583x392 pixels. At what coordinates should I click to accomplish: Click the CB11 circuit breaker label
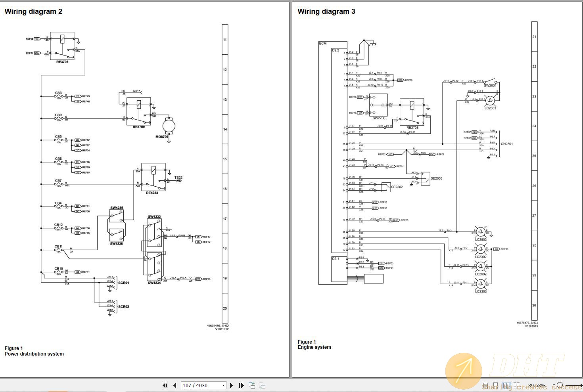(x=58, y=247)
